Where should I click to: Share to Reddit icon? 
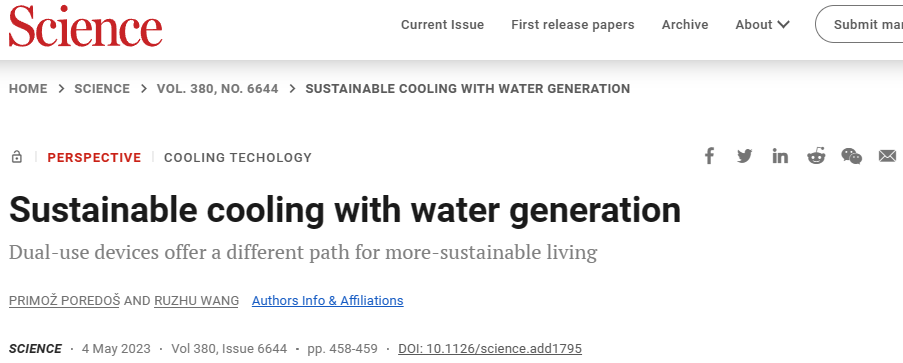pyautogui.click(x=816, y=156)
